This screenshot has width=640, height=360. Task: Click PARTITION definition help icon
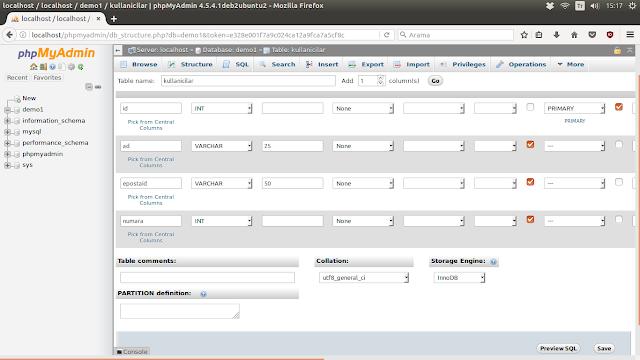tap(203, 294)
